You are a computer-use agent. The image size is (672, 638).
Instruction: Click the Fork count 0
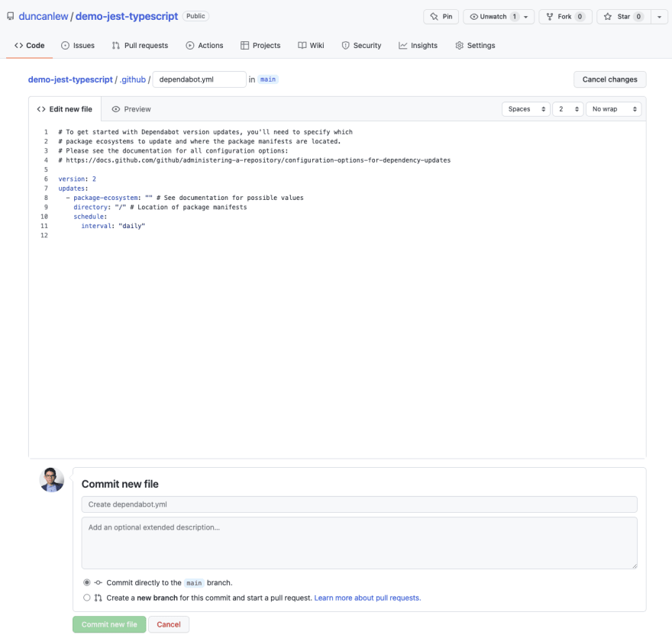pos(580,17)
